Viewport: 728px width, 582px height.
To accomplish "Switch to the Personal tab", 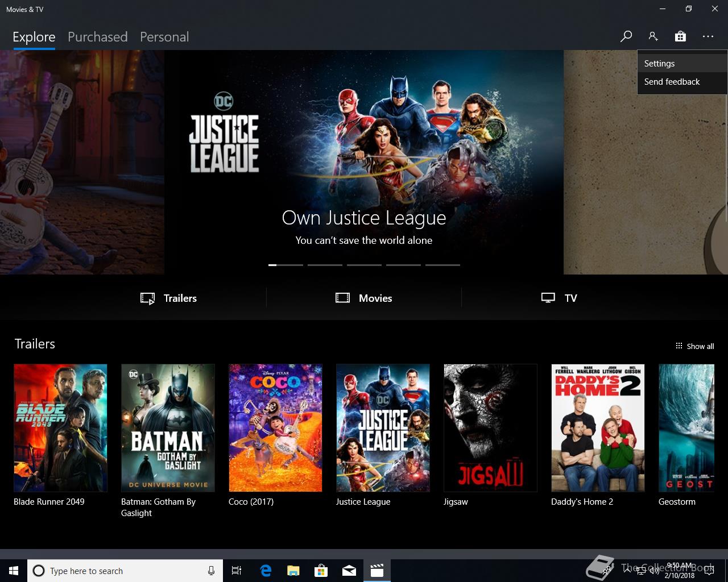I will [x=164, y=37].
